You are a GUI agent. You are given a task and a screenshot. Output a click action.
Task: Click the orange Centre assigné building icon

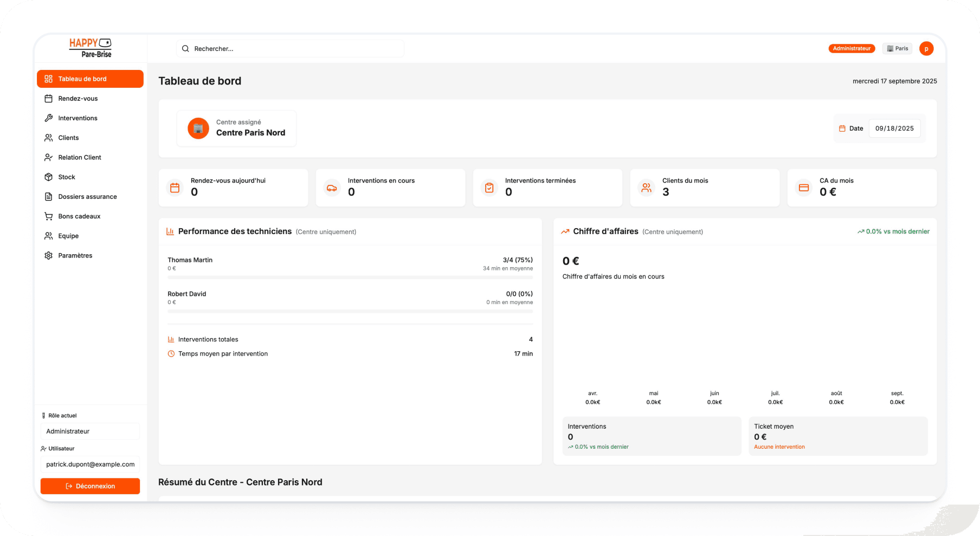point(198,128)
